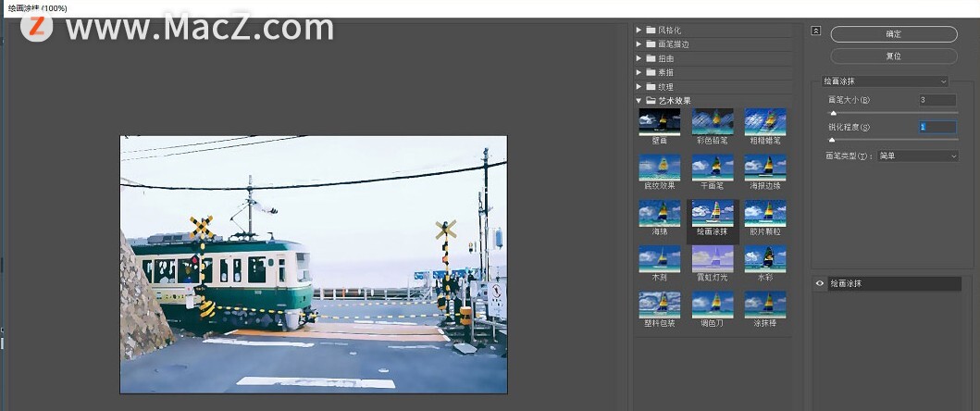This screenshot has width=980, height=411.
Task: Apply the 水彩 watercolor filter
Action: 765,258
